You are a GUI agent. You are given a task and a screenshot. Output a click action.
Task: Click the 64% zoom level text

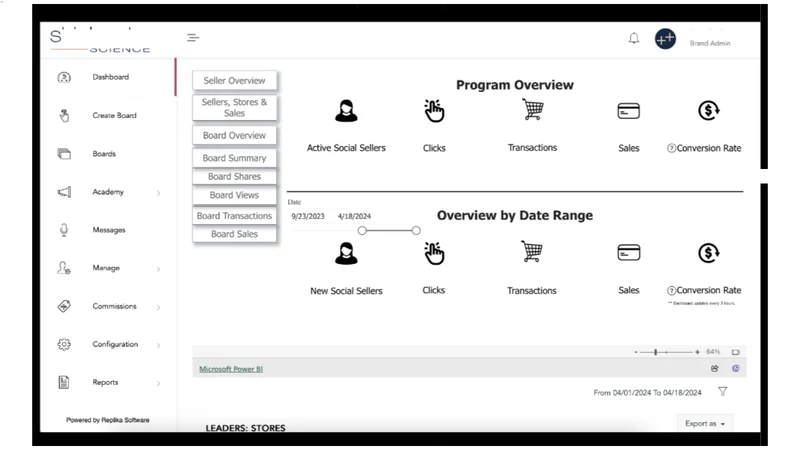pos(713,352)
